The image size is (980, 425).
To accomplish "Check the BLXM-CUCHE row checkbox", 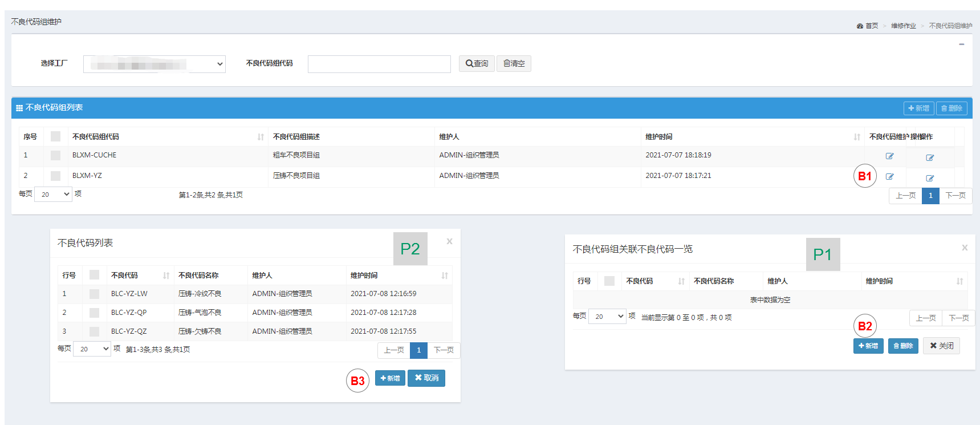I will [x=55, y=155].
